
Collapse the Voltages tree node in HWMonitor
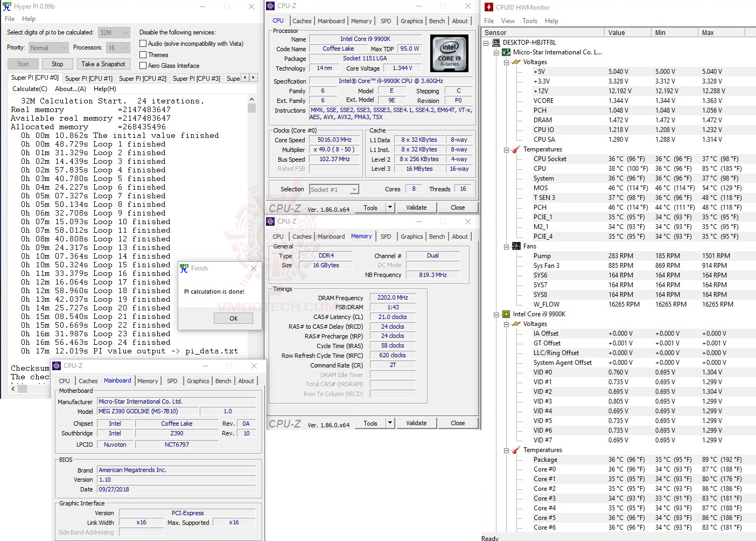pos(505,62)
